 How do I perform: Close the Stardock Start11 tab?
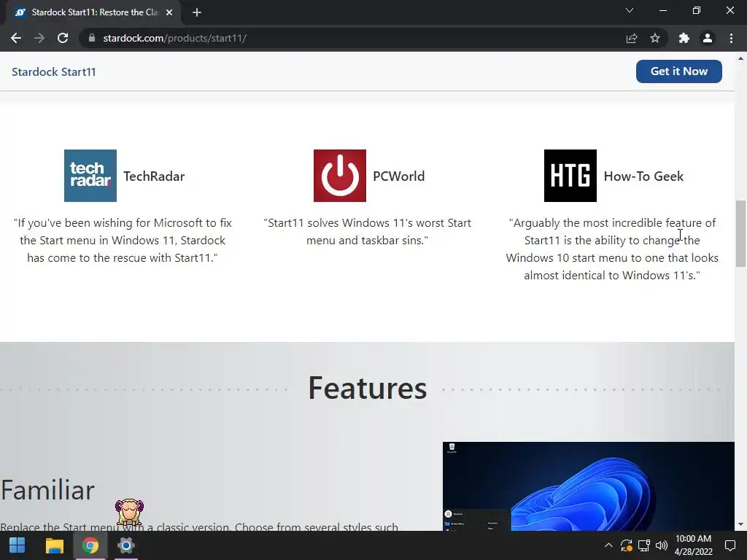tap(169, 12)
